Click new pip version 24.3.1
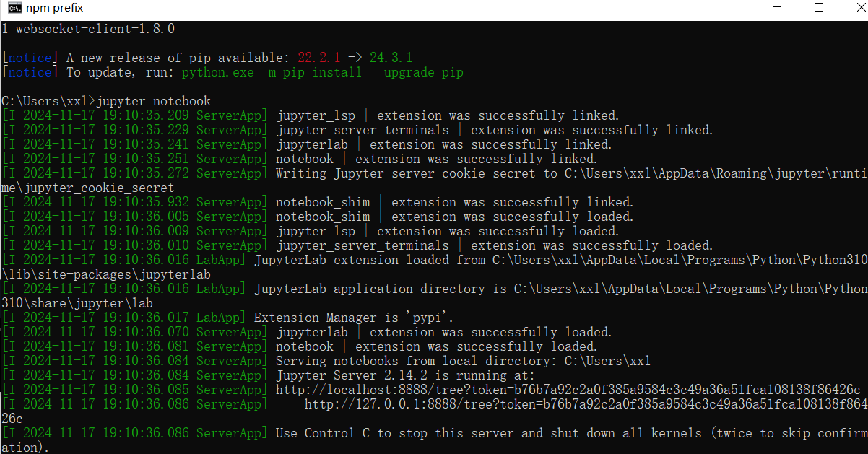Screen dimensions: 868x454 tap(391, 58)
